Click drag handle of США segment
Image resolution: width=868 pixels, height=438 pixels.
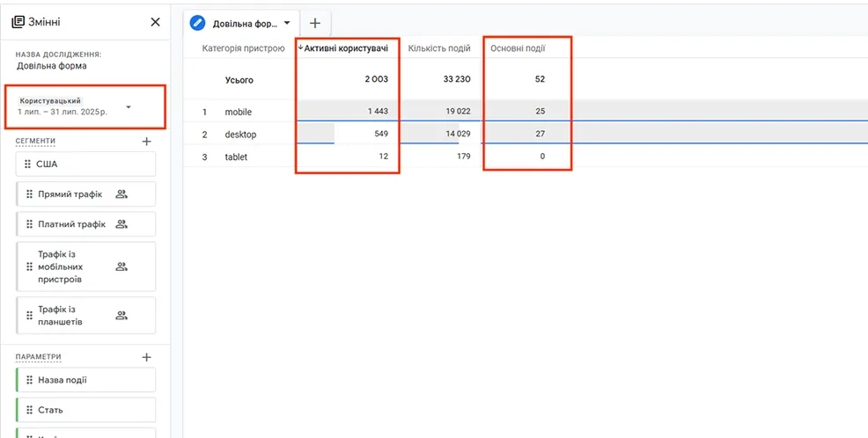coord(27,164)
